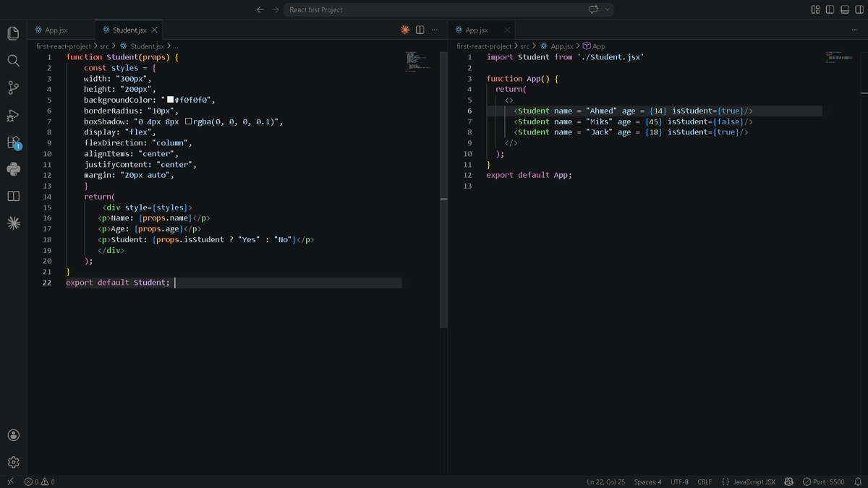The width and height of the screenshot is (868, 488).
Task: Expand Student.jsx breadcrumb in left editor
Action: coord(142,46)
